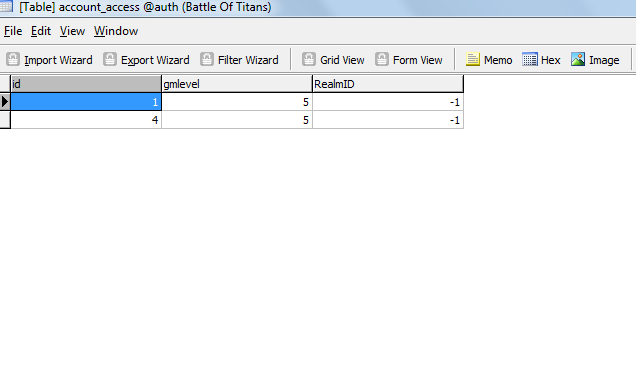The width and height of the screenshot is (636, 390).
Task: Click the table icon in title bar
Action: pyautogui.click(x=6, y=6)
